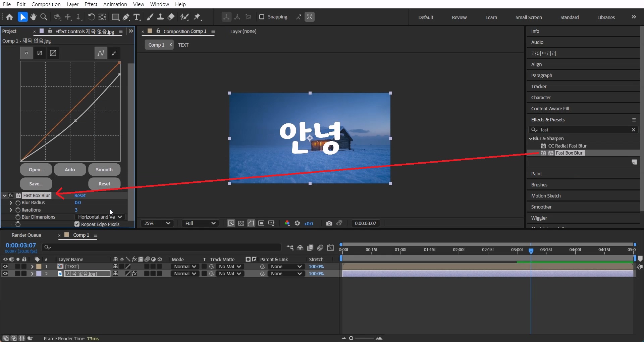
Task: Click the reset exposure icon in viewer
Action: (297, 223)
